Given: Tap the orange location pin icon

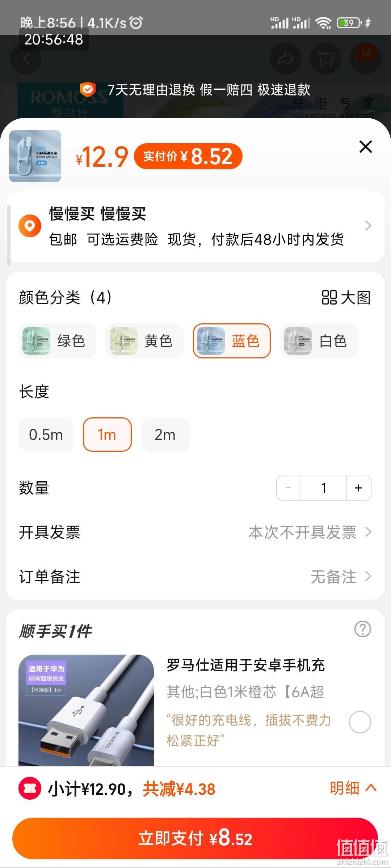Looking at the screenshot, I should [x=30, y=226].
